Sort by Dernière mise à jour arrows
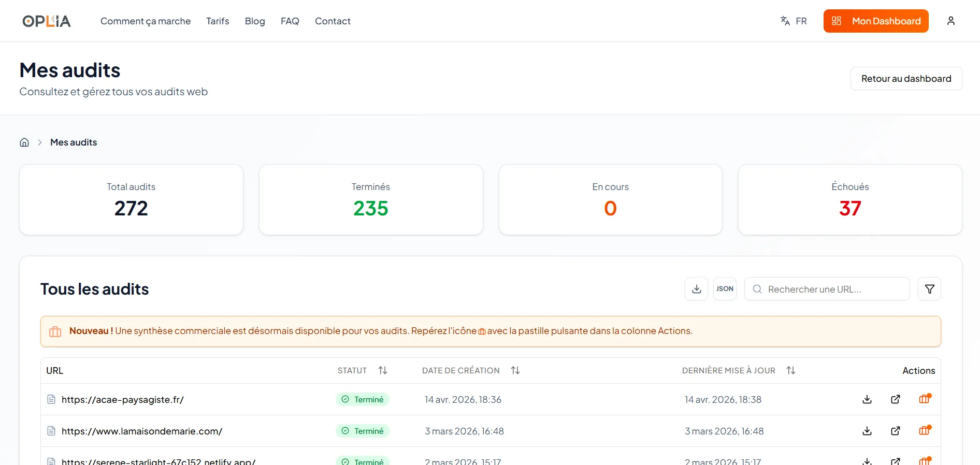The height and width of the screenshot is (465, 980). [791, 370]
